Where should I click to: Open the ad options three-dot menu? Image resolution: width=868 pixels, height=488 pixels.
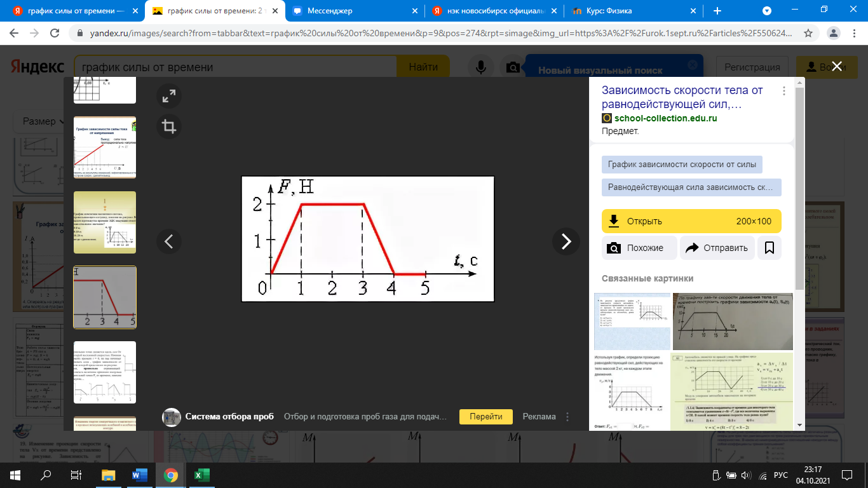567,417
